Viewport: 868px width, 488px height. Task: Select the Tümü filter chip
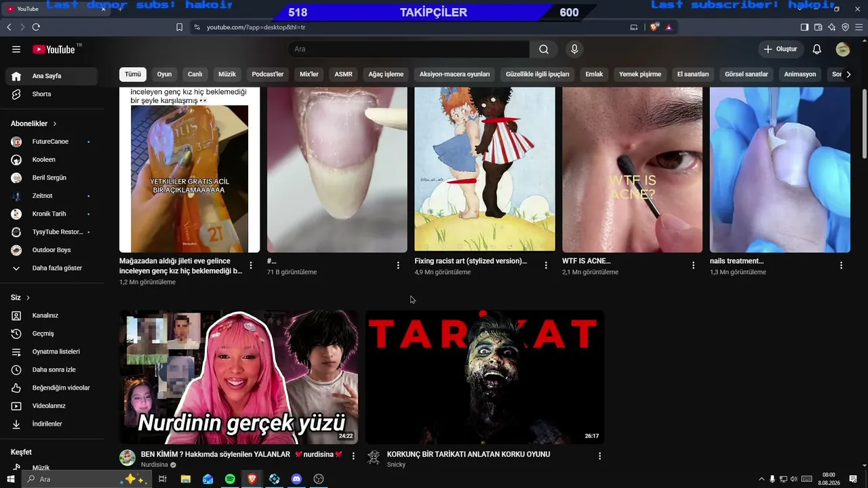(133, 75)
